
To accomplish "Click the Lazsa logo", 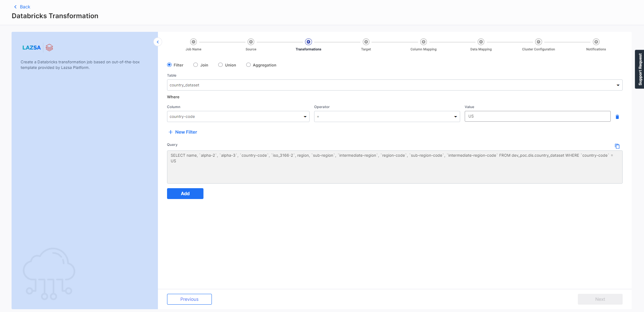I will click(x=32, y=48).
